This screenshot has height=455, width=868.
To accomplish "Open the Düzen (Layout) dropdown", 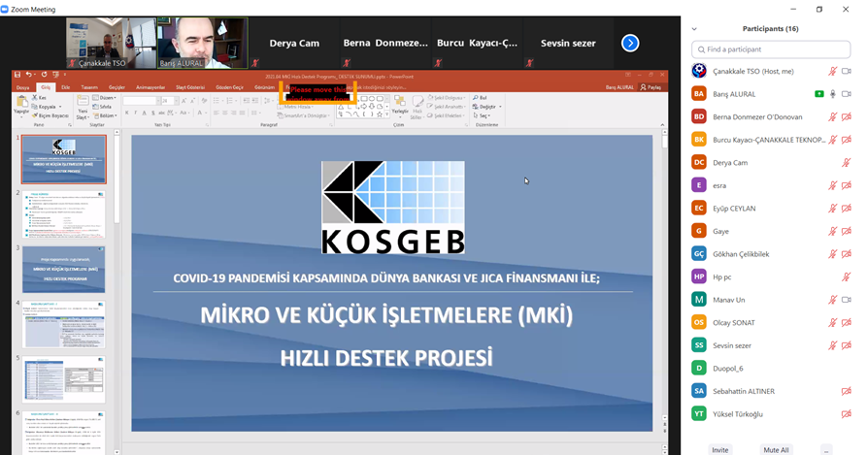I will [105, 98].
